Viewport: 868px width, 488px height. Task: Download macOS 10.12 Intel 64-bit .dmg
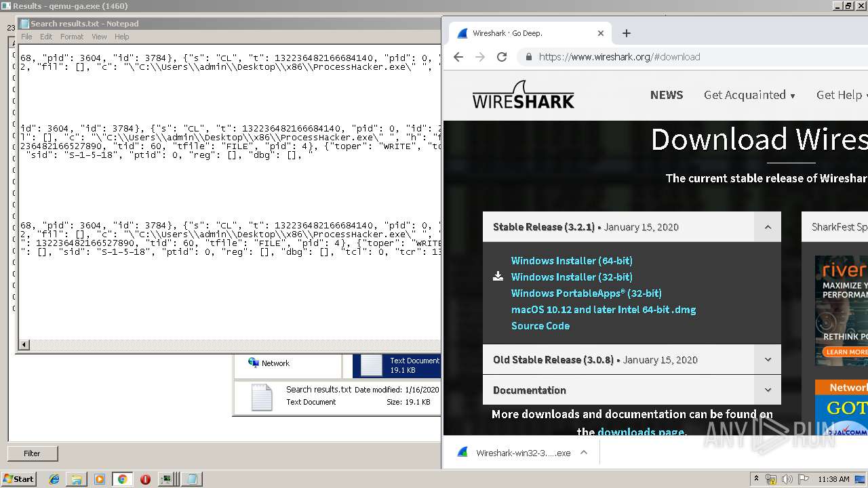604,309
